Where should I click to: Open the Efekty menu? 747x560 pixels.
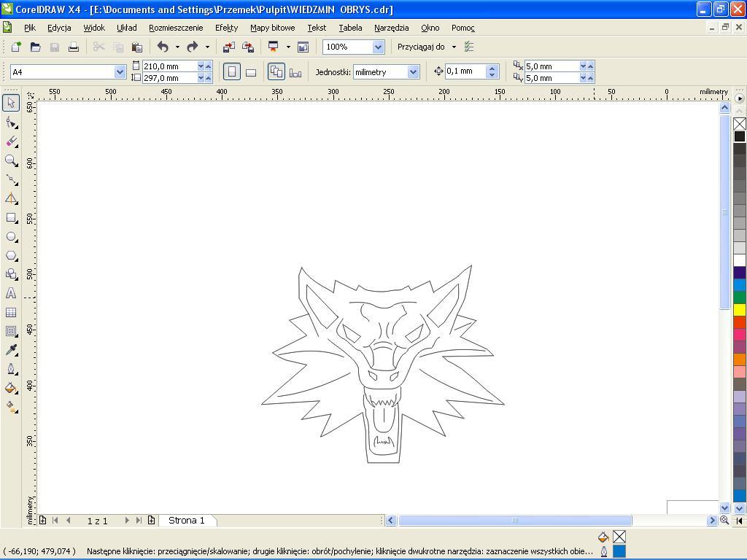click(227, 28)
